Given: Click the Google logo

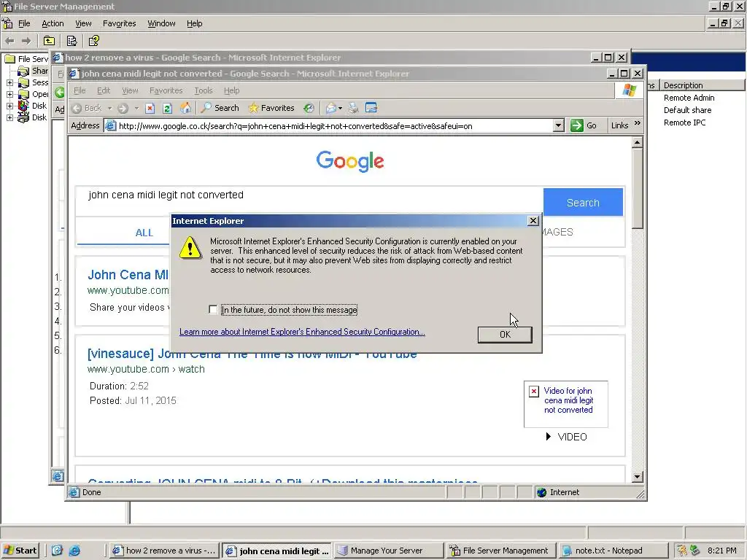Looking at the screenshot, I should (350, 161).
